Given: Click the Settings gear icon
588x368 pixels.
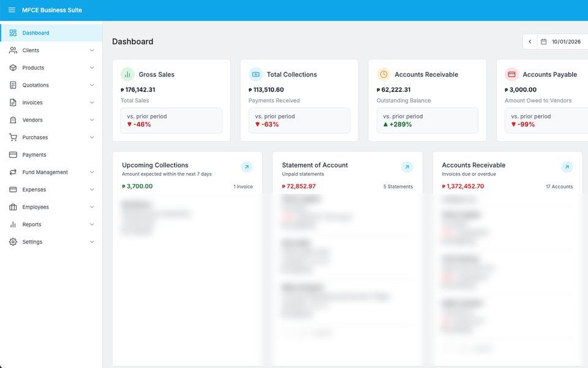Looking at the screenshot, I should [x=13, y=242].
